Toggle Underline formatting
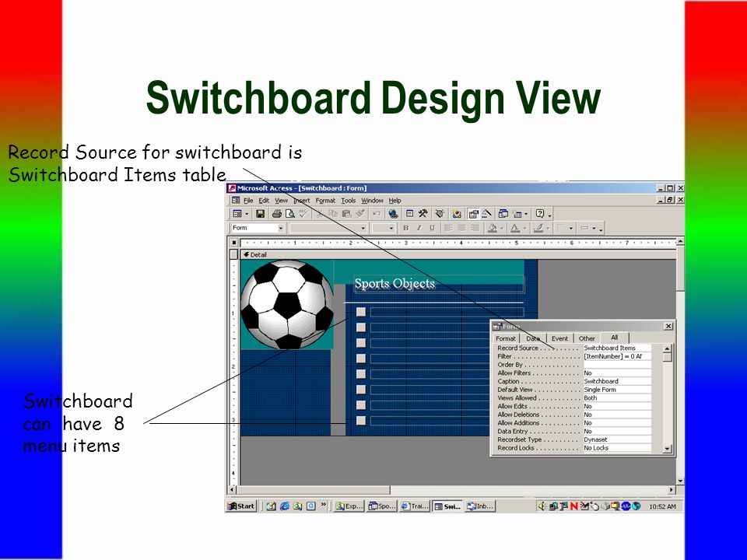Screen dimensions: 747x560 point(432,228)
